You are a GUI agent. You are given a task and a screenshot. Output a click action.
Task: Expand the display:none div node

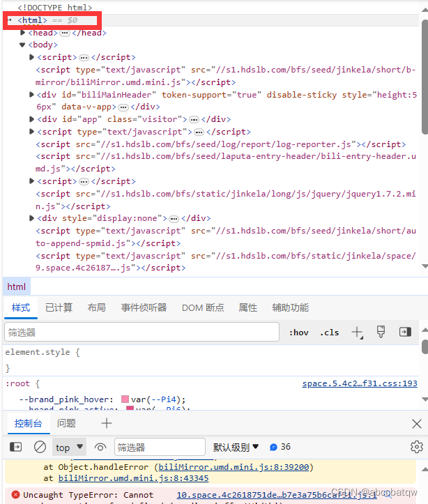(x=31, y=218)
